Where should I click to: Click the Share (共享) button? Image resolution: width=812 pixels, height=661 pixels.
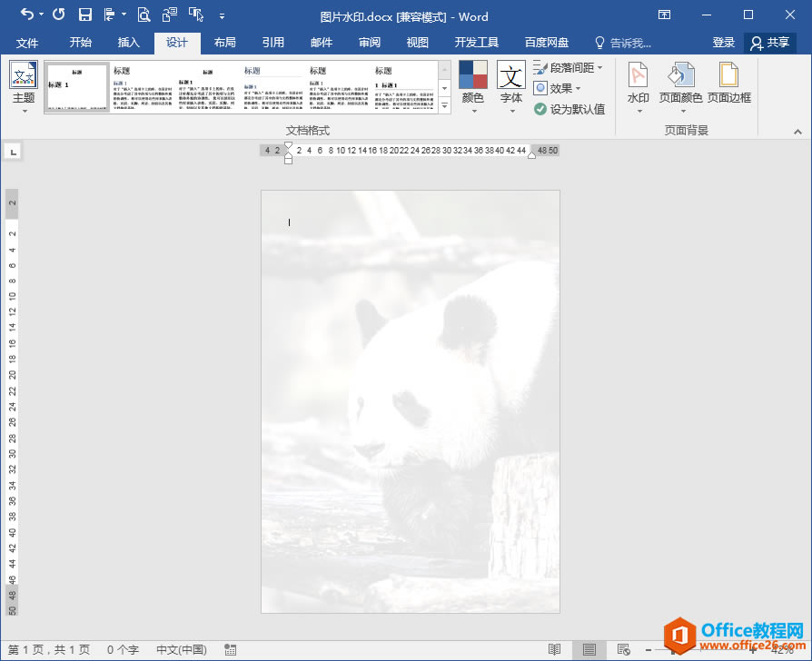pyautogui.click(x=770, y=43)
